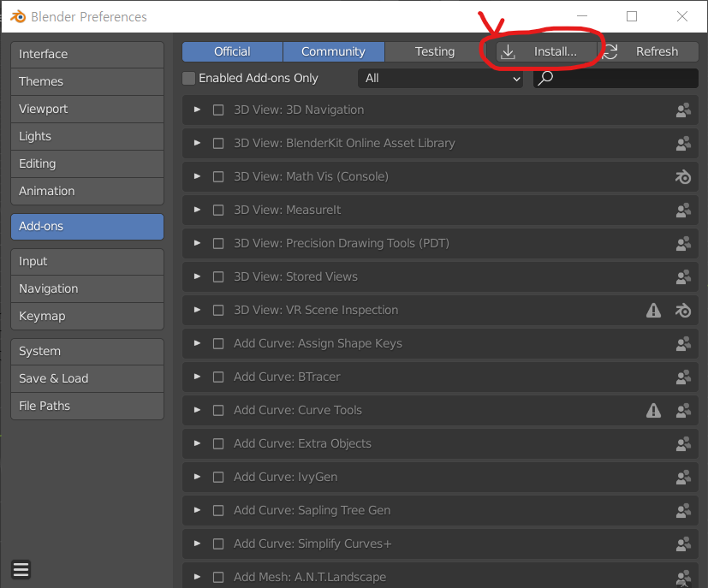Expand the Math Vis (Console) details
The height and width of the screenshot is (588, 708).
coord(197,176)
